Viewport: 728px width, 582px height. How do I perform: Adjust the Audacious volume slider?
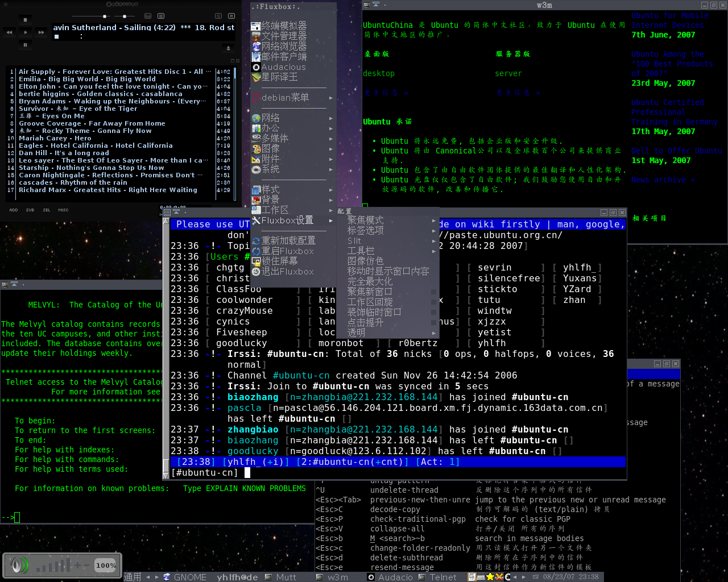pos(91,16)
